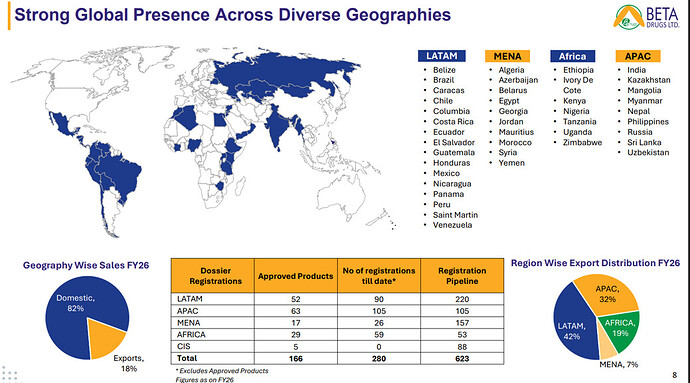Screen dimensions: 690x383
Task: Select the LATAM region header
Action: [x=441, y=56]
